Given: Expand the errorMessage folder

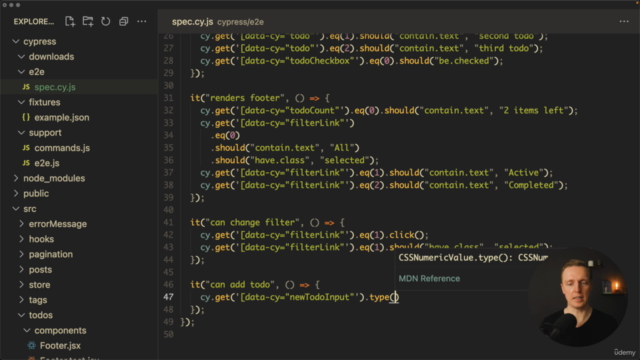Looking at the screenshot, I should (x=21, y=224).
